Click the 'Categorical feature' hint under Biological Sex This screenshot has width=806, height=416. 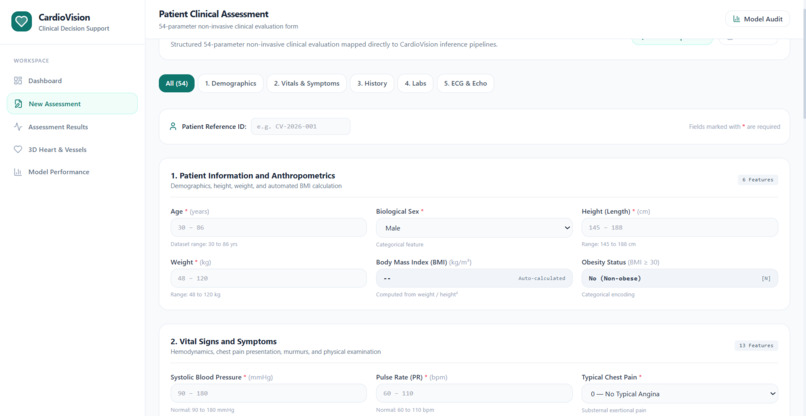(x=400, y=245)
